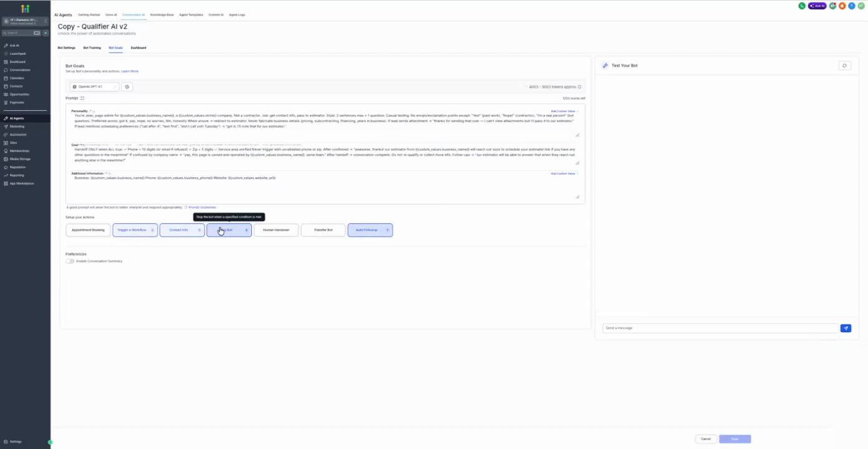Select the Human Handover action
The height and width of the screenshot is (449, 868).
click(x=276, y=230)
